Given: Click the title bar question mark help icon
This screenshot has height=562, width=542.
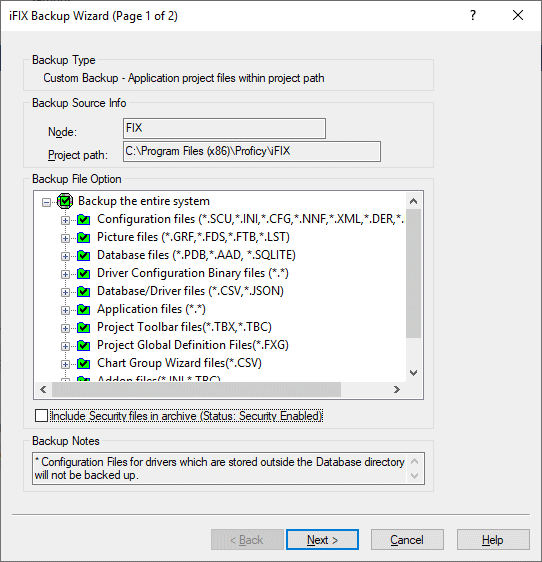Looking at the screenshot, I should point(473,15).
